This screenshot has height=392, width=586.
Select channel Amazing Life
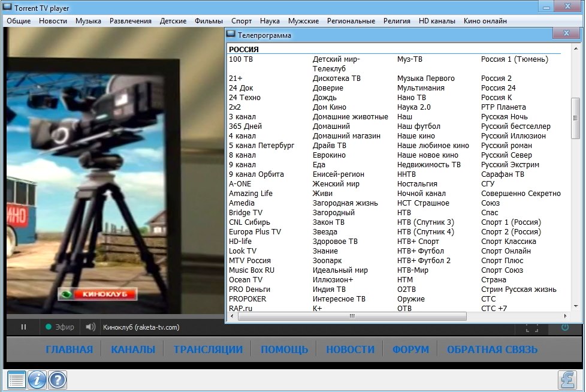251,194
